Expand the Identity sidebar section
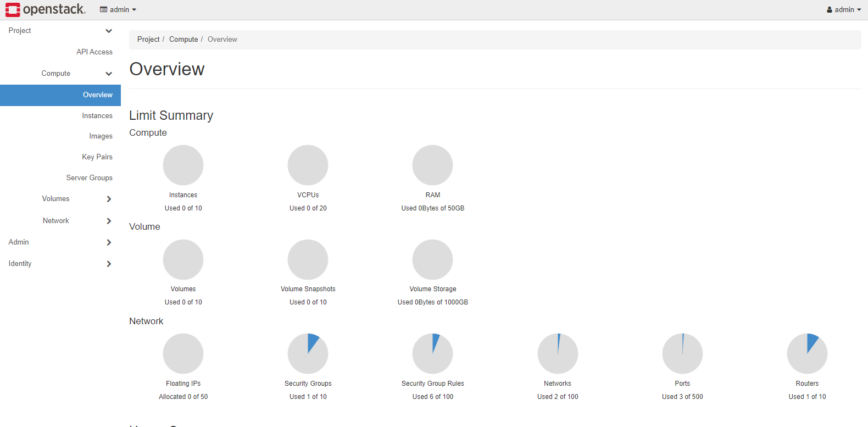Screen dimensions: 868x427 click(60, 264)
